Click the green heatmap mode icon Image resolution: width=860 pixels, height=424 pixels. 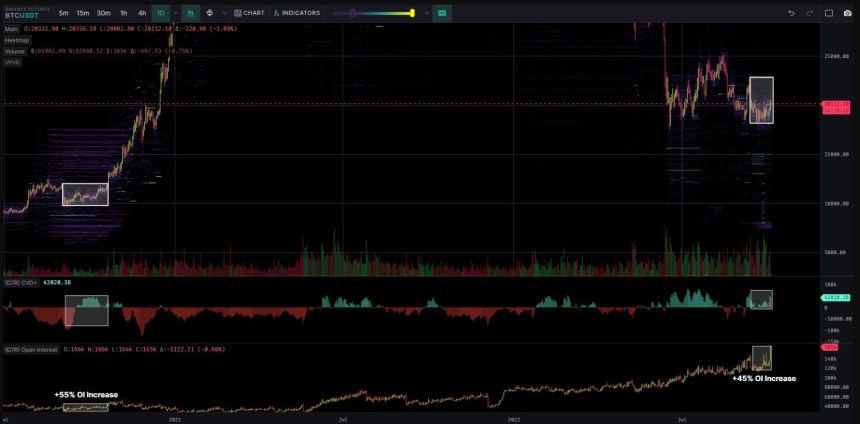[442, 13]
